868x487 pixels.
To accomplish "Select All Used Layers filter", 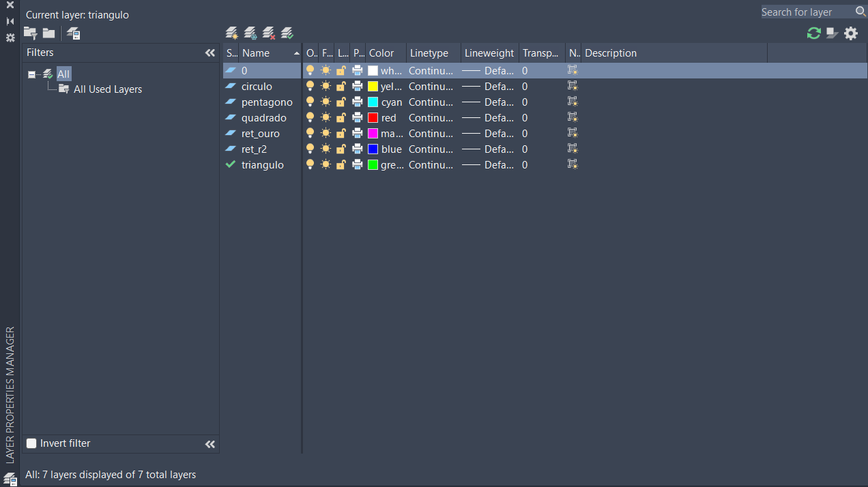I will [107, 89].
